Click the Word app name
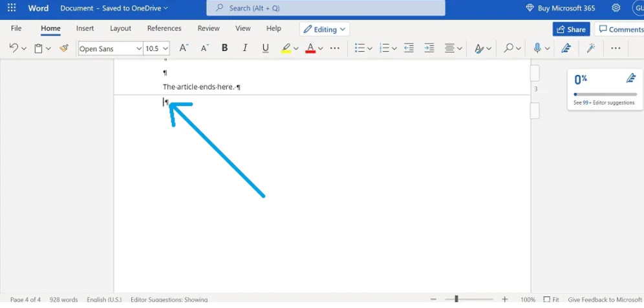The height and width of the screenshot is (308, 644). point(38,8)
